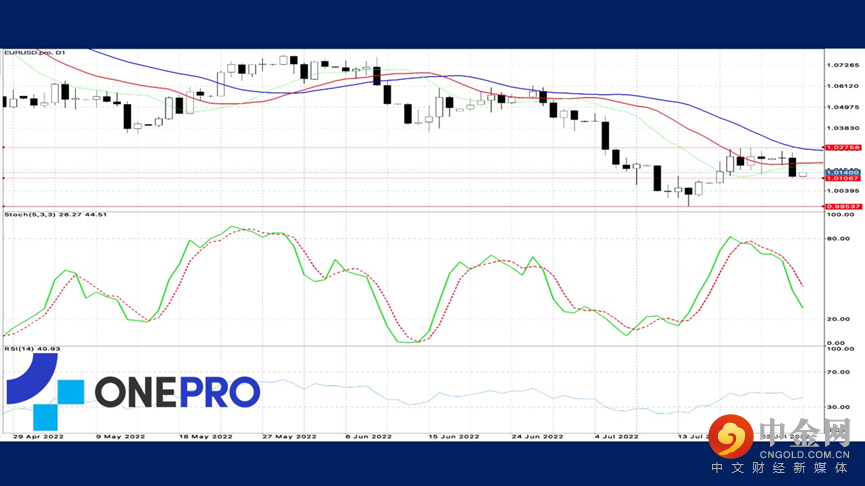Viewport: 865px width, 486px height.
Task: Click the 6 Jun 2022 date label
Action: click(369, 436)
